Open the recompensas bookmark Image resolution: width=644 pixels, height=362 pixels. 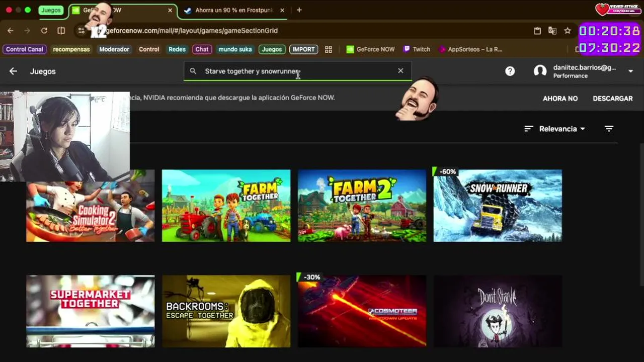point(71,49)
